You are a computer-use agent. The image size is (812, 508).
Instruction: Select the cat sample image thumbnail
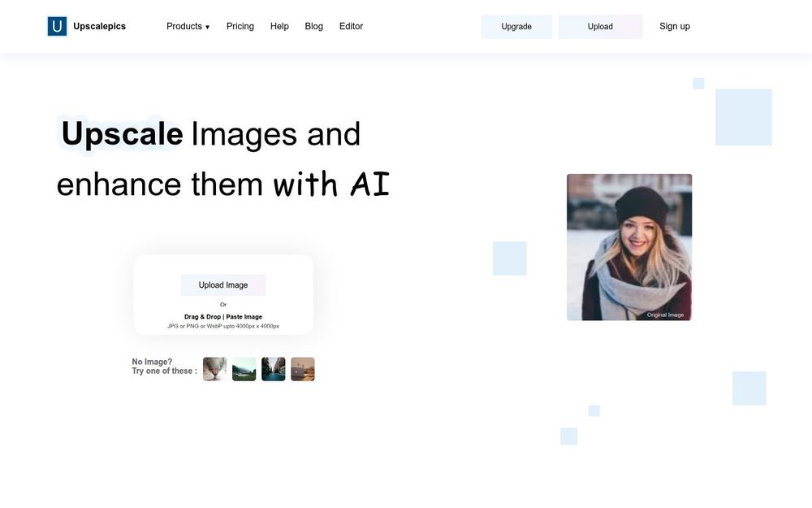[214, 368]
